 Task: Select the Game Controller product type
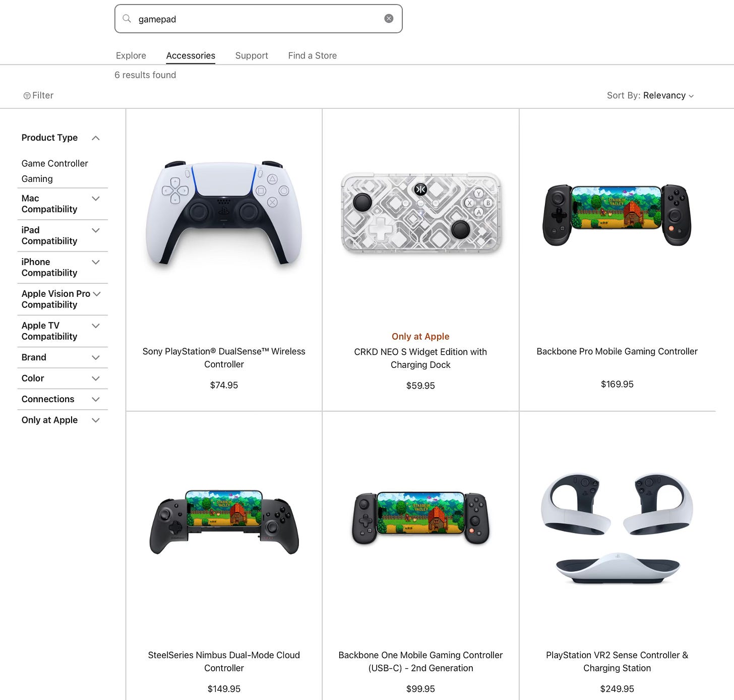tap(54, 163)
